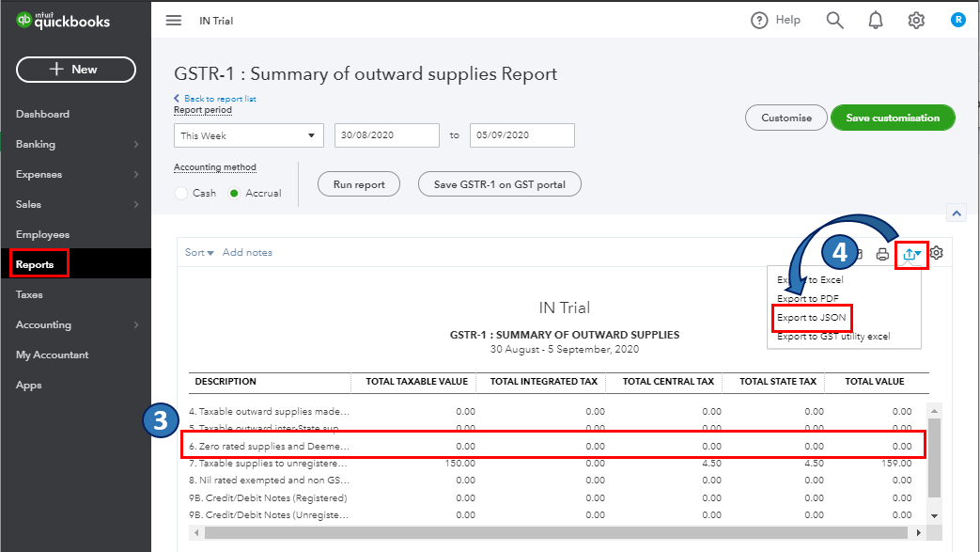
Task: Click the Help question mark icon
Action: click(759, 21)
